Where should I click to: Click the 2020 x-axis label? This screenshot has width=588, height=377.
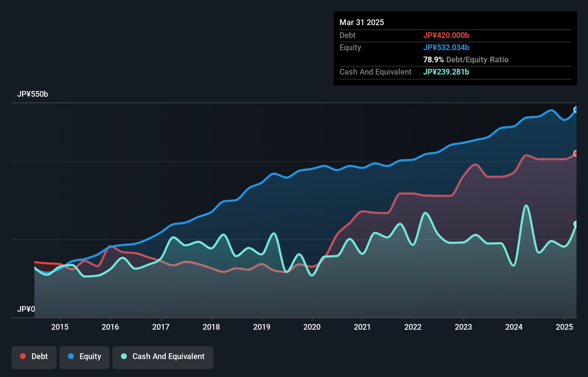pos(312,327)
